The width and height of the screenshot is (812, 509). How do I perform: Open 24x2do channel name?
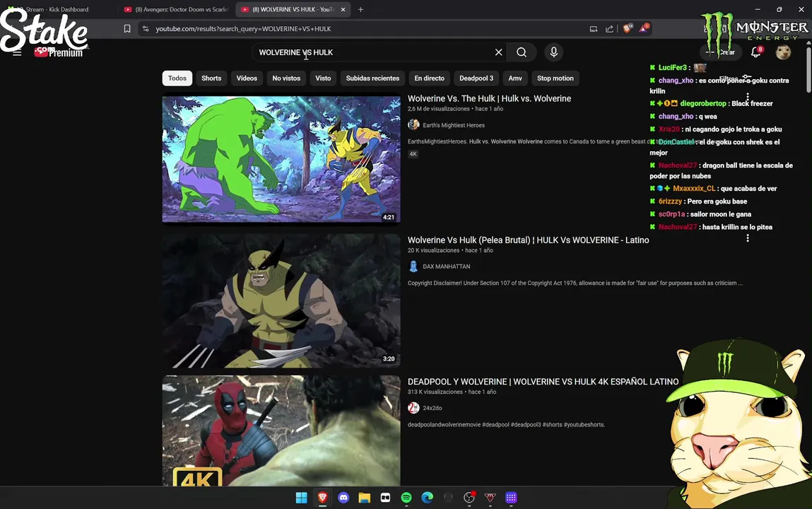pyautogui.click(x=433, y=408)
